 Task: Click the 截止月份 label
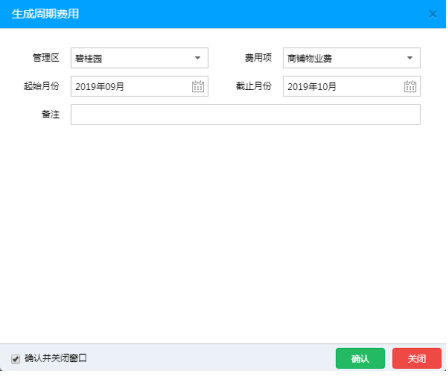click(254, 86)
